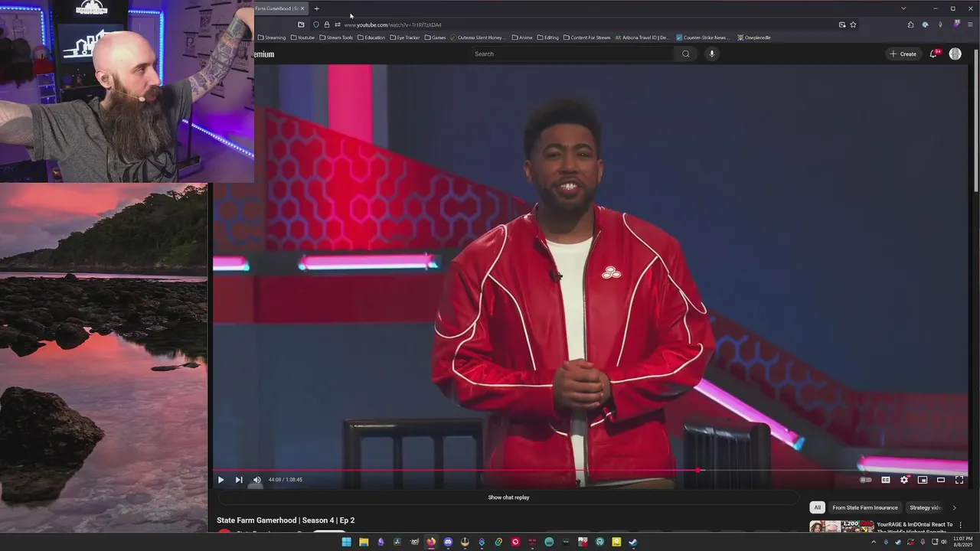Seek using the red progress bar scrubber
980x551 pixels.
pos(697,470)
